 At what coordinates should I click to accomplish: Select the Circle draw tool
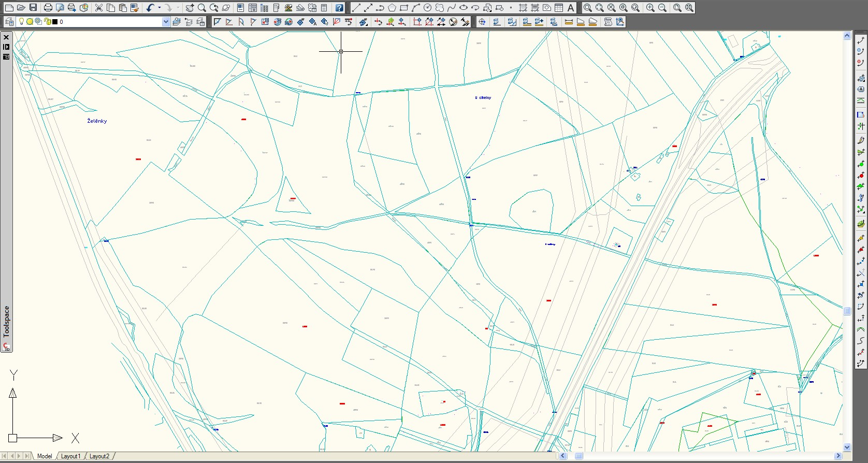click(x=428, y=8)
